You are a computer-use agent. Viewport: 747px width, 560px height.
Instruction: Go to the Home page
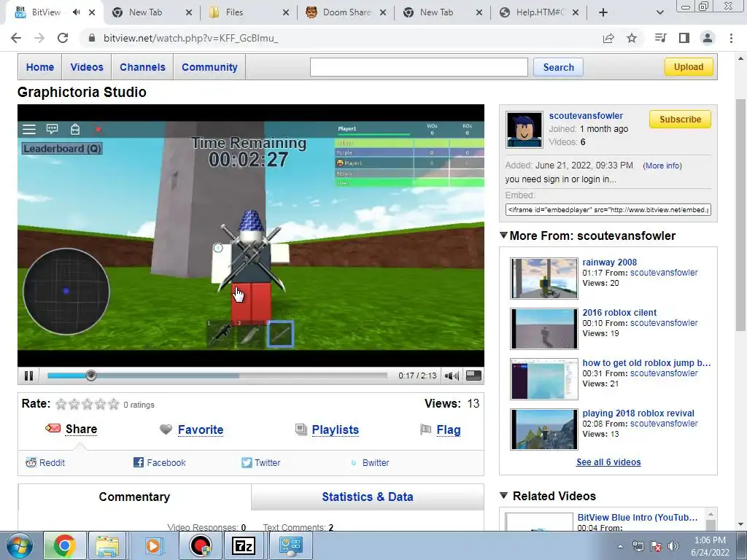[40, 67]
